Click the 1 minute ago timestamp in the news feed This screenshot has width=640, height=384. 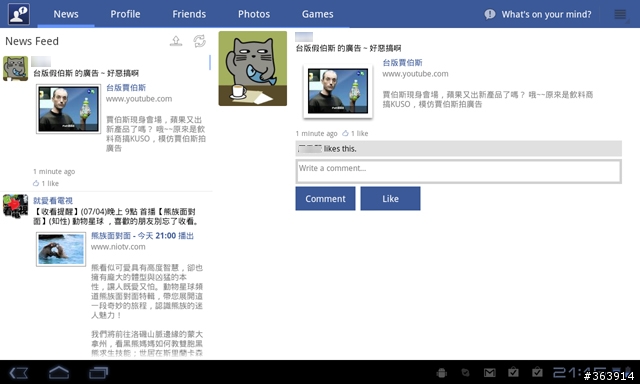pos(54,171)
